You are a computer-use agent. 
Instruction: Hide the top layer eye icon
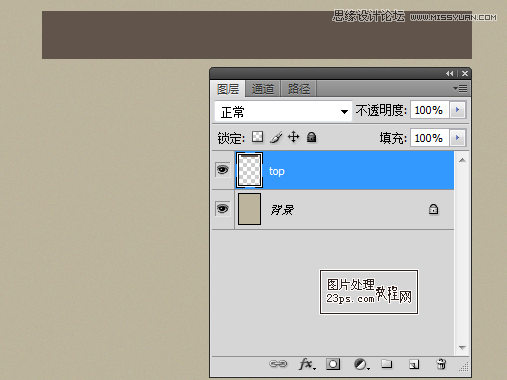pos(222,170)
